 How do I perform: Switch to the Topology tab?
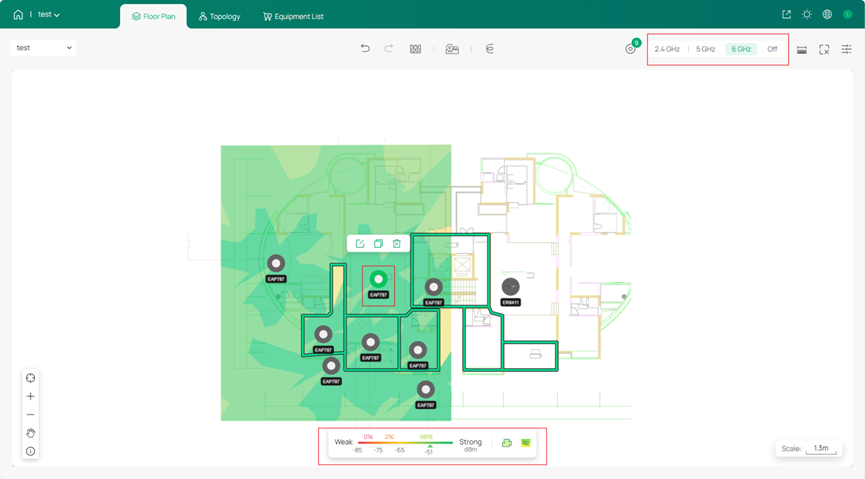(219, 16)
